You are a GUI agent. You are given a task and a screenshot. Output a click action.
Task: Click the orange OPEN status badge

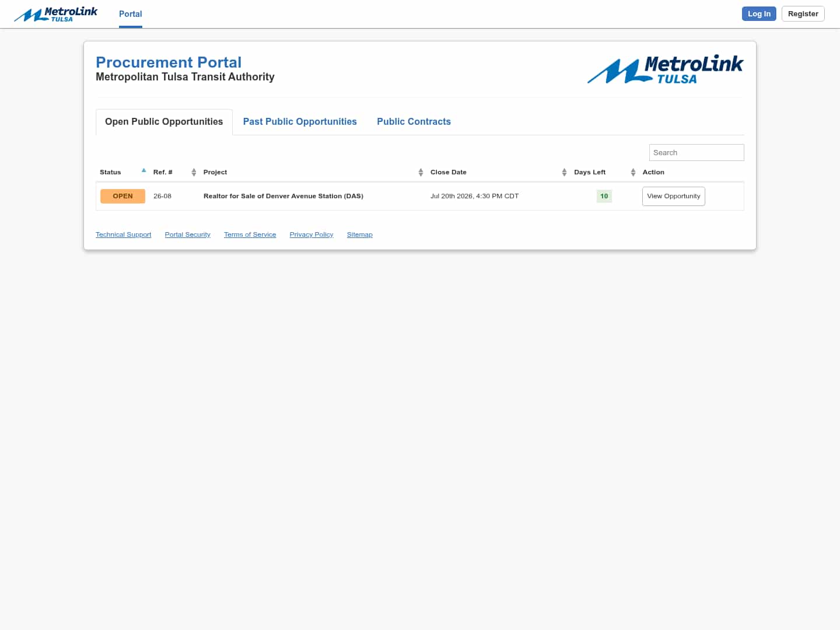(123, 196)
